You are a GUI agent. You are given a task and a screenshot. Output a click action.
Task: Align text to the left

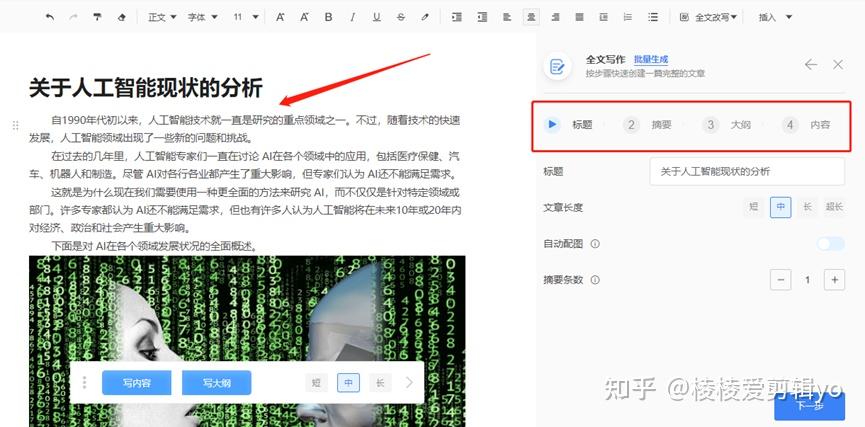(507, 17)
